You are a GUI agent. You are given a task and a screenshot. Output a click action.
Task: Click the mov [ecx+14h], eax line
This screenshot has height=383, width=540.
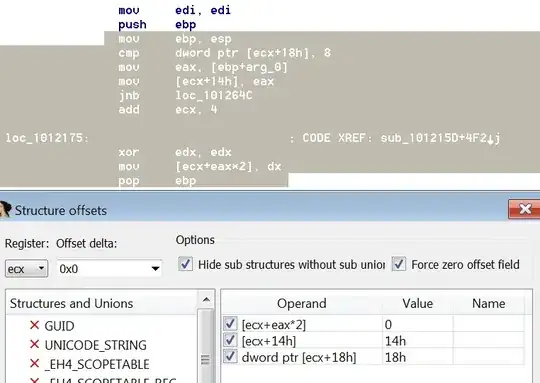click(196, 81)
